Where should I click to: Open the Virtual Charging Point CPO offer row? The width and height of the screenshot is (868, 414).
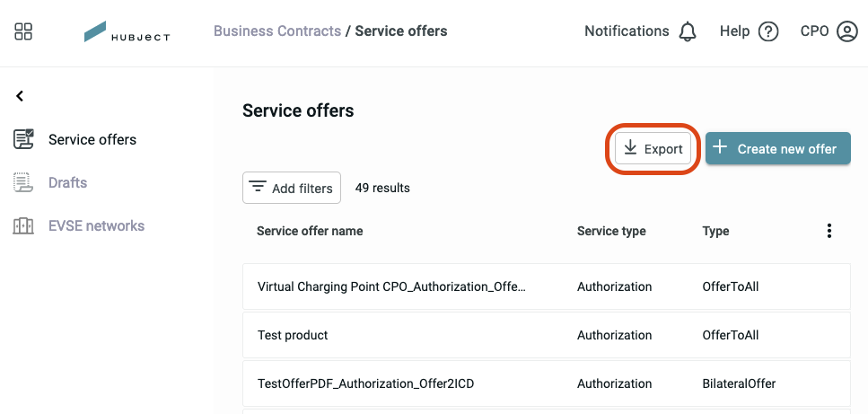pos(547,286)
